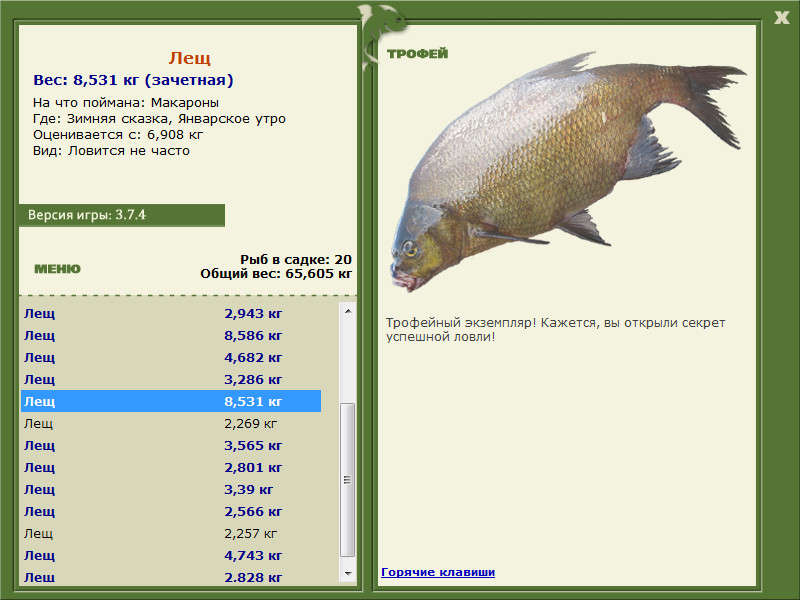Click the fish list scrollbar thumb

(348, 480)
